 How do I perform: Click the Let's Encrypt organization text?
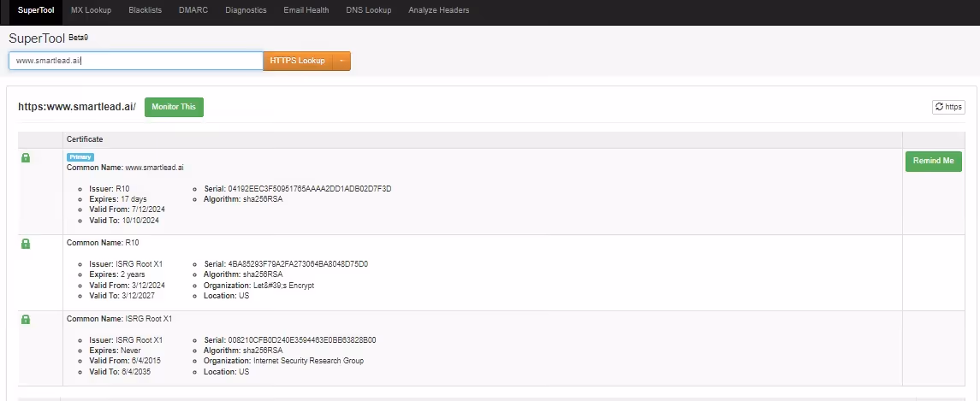258,286
